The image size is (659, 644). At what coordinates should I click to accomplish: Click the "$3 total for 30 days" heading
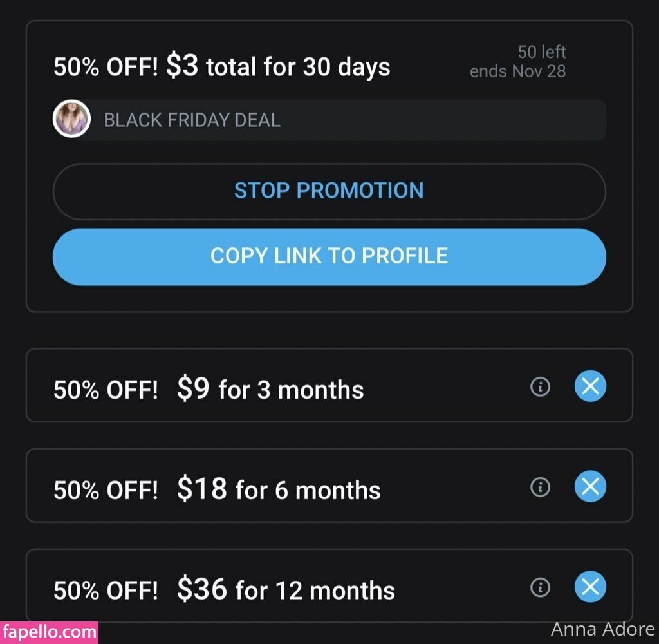click(278, 67)
